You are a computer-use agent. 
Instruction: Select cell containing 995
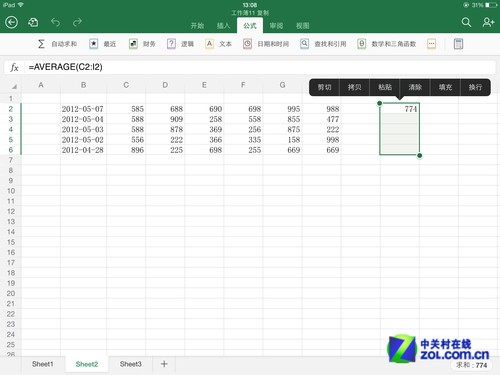point(282,109)
